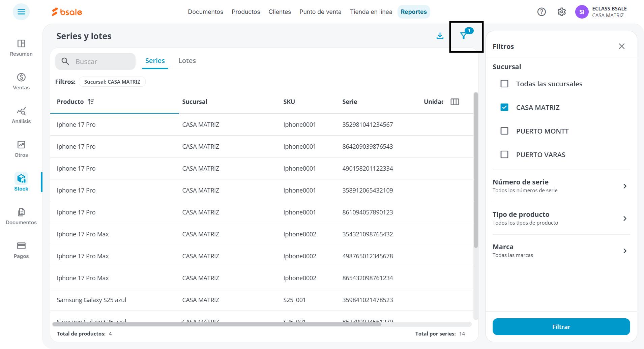Open the help question mark icon
Viewport: 644px width, 349px height.
click(x=541, y=12)
